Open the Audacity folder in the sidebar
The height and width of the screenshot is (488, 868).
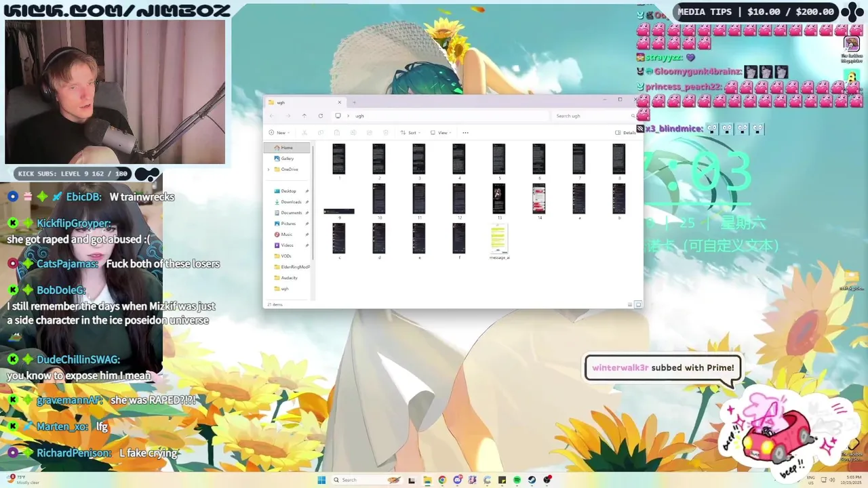tap(289, 278)
